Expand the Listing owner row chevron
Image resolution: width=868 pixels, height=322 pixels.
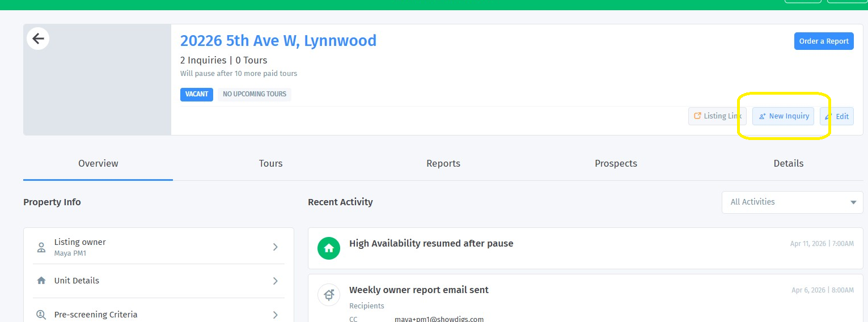pos(275,247)
